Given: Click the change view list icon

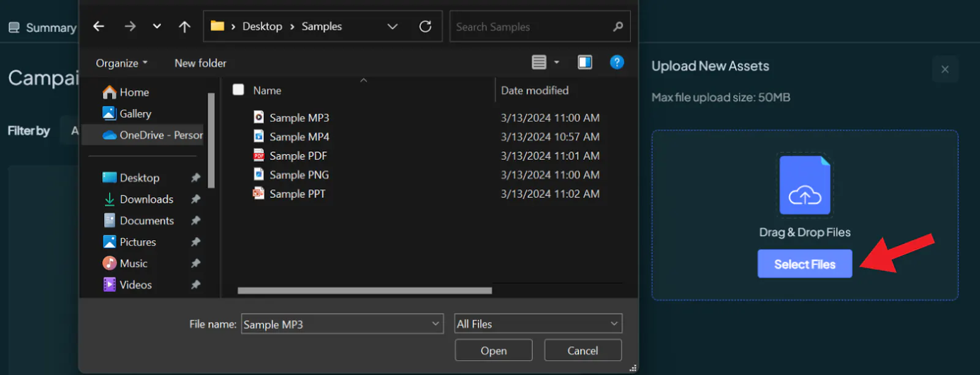Looking at the screenshot, I should [539, 62].
